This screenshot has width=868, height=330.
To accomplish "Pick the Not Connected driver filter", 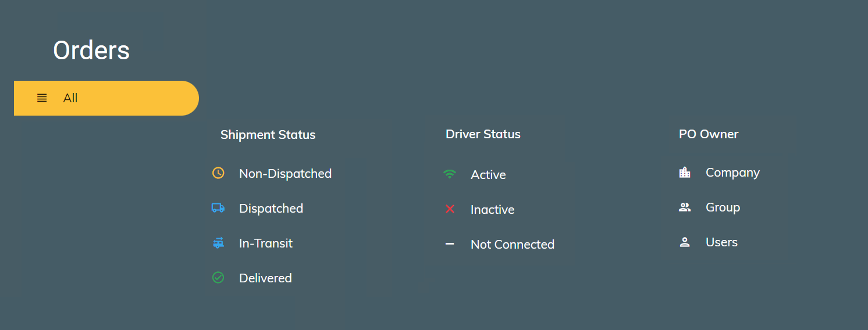I will tap(512, 244).
